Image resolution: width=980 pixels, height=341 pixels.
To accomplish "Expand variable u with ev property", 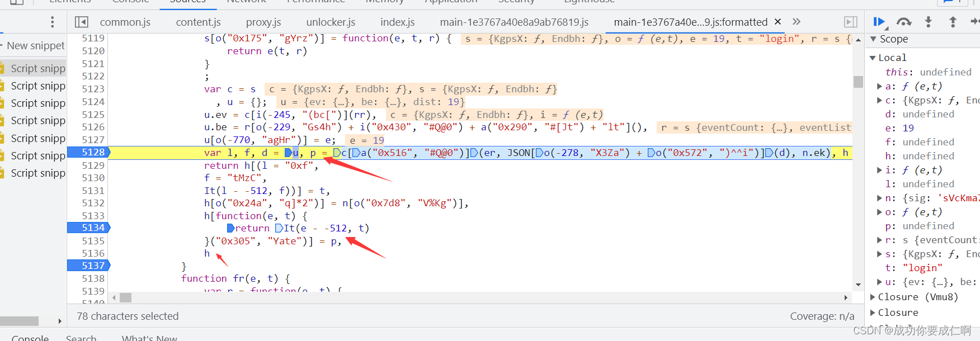I will coord(879,282).
